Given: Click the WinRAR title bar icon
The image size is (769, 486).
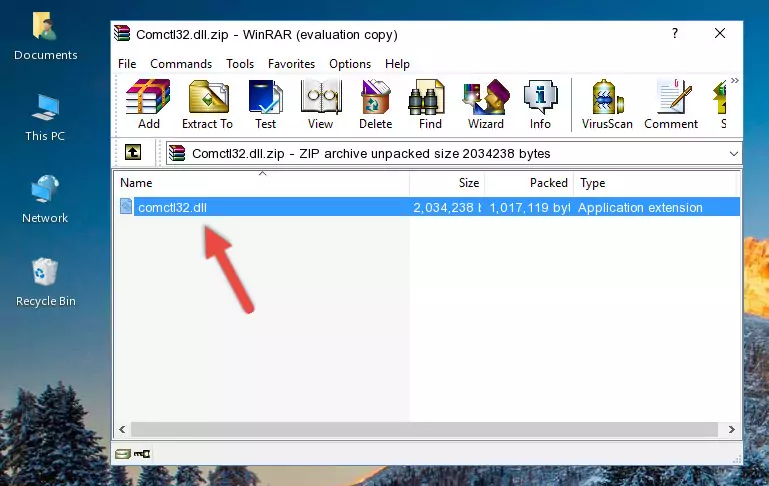Looking at the screenshot, I should pos(122,34).
